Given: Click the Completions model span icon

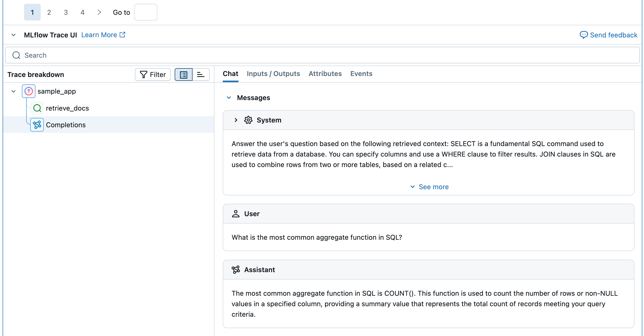Looking at the screenshot, I should click(37, 125).
